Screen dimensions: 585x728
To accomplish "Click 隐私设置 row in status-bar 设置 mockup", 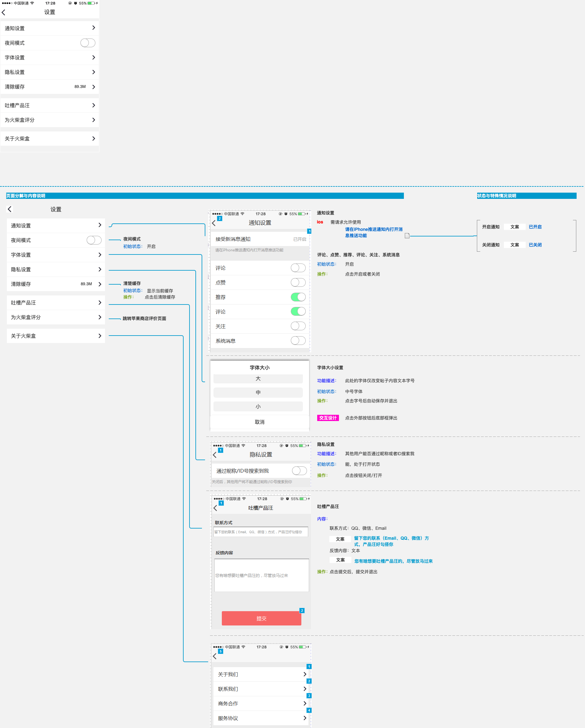I will 50,72.
